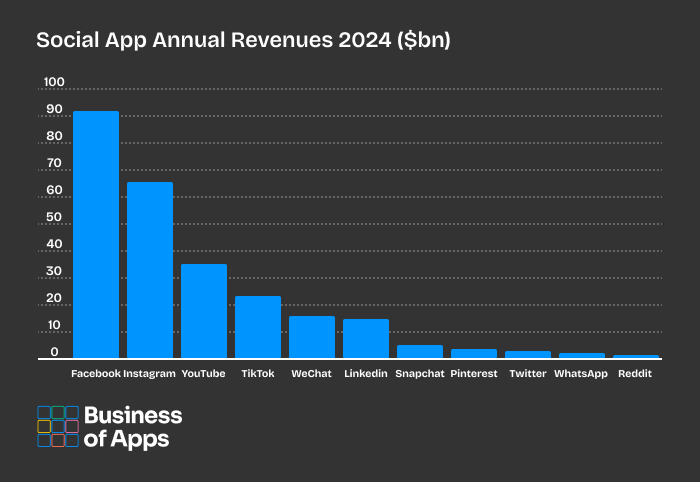This screenshot has height=482, width=700.
Task: Click the chart title Social App Annual Revenues
Action: pos(243,40)
